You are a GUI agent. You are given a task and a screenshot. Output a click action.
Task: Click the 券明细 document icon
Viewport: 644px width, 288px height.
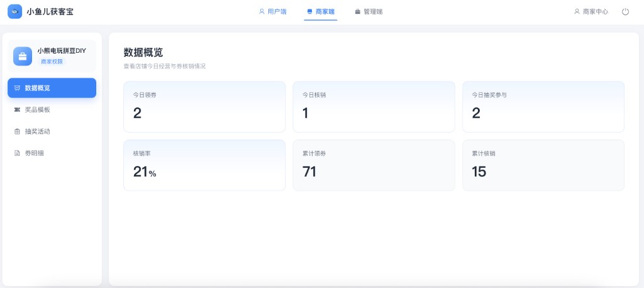17,153
